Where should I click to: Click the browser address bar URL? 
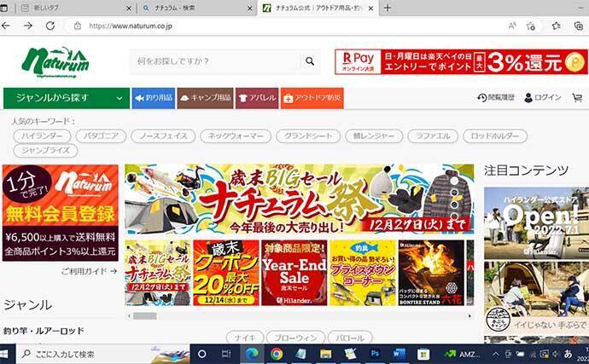[x=131, y=26]
